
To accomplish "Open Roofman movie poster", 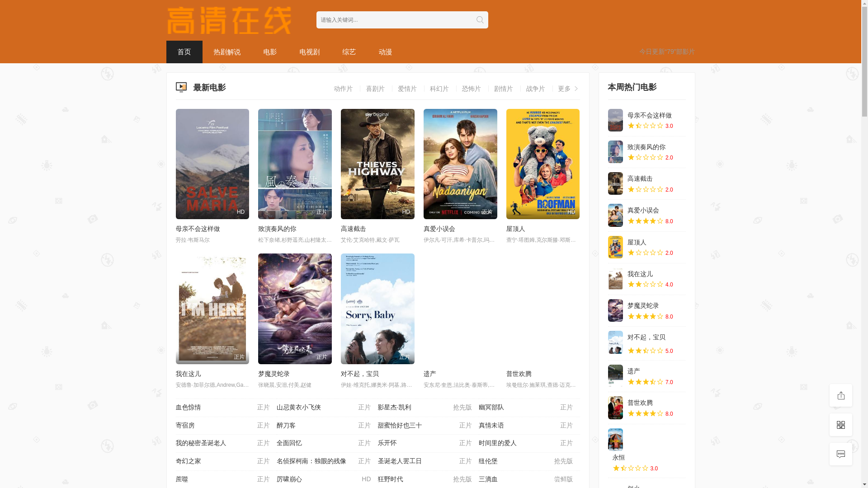I will 543,164.
